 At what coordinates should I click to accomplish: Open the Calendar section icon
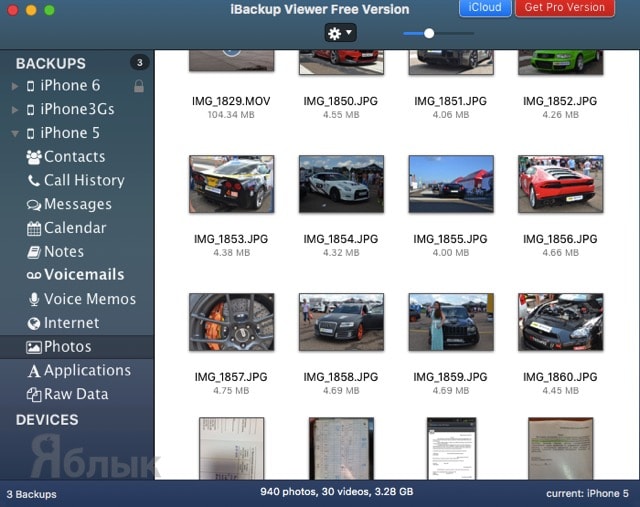pos(34,228)
